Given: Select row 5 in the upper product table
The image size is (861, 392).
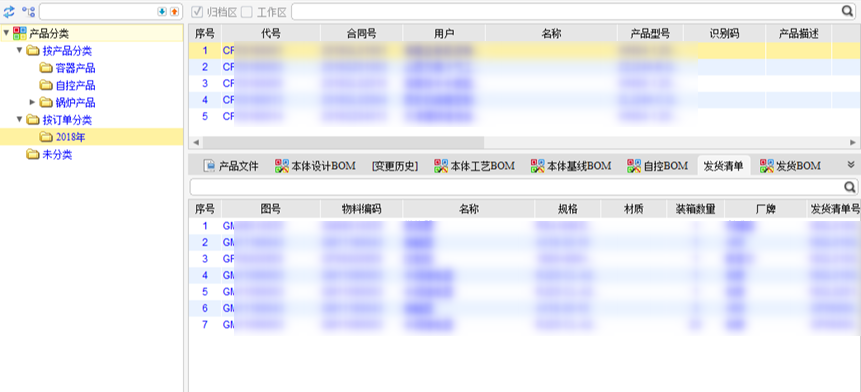Looking at the screenshot, I should point(524,116).
